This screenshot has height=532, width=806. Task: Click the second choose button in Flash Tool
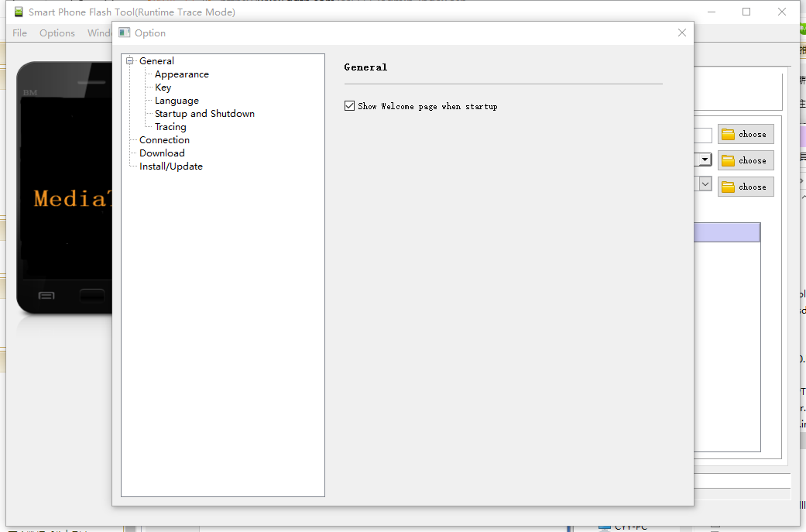tap(746, 160)
